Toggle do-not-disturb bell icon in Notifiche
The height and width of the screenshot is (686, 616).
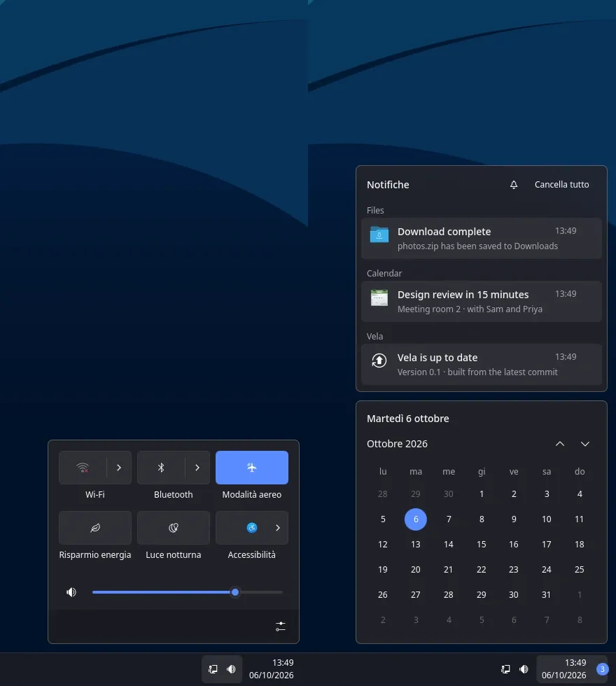[514, 185]
